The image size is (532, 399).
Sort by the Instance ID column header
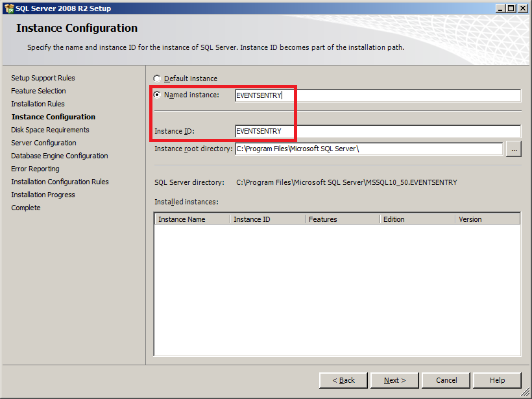[267, 219]
